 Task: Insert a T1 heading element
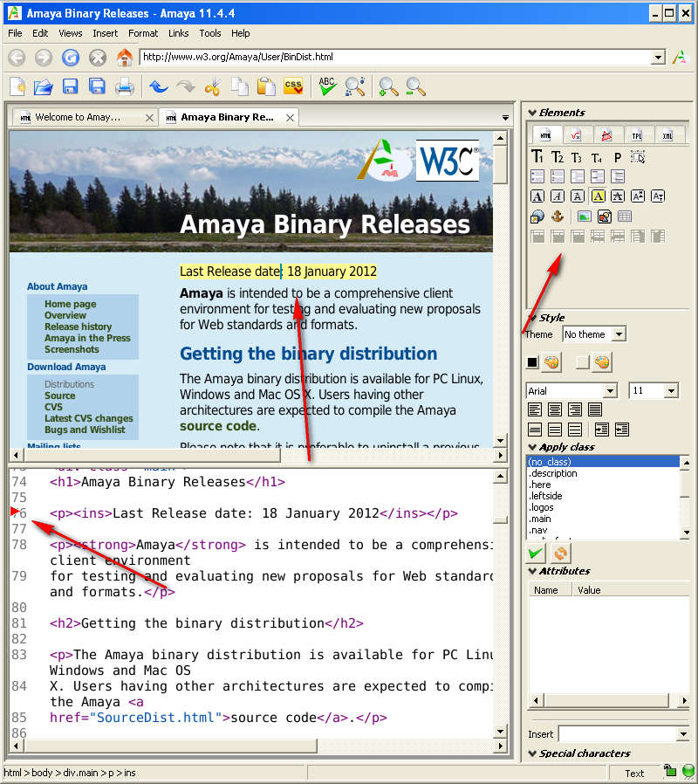point(537,157)
